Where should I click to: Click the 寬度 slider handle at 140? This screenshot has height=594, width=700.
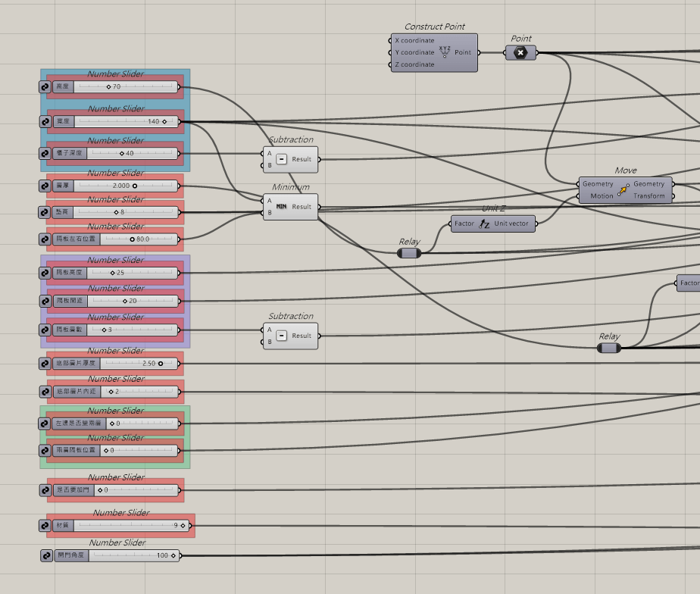click(x=164, y=121)
